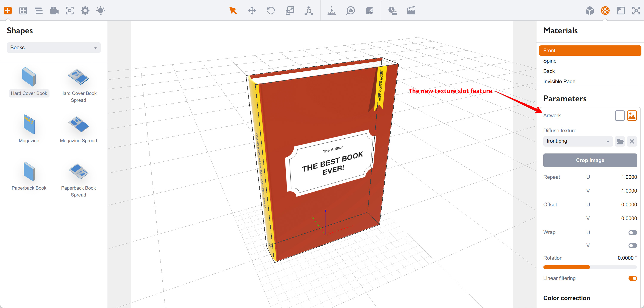Image resolution: width=644 pixels, height=308 pixels.
Task: Open the camera settings icon
Action: point(54,11)
